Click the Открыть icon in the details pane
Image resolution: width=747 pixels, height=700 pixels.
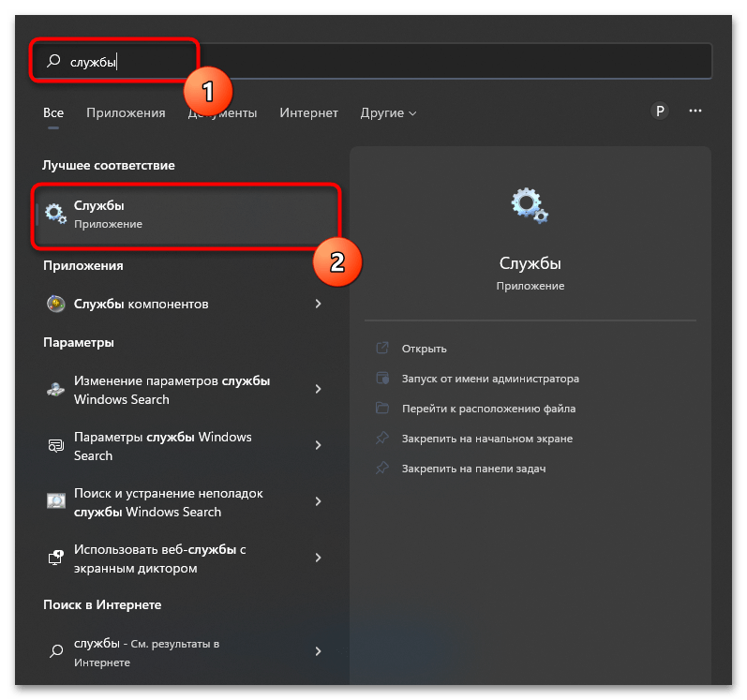click(382, 348)
